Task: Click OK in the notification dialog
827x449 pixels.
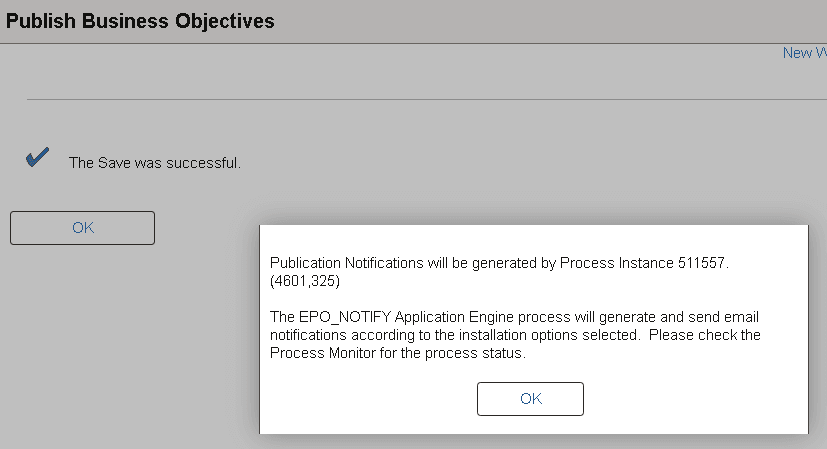Action: click(530, 398)
